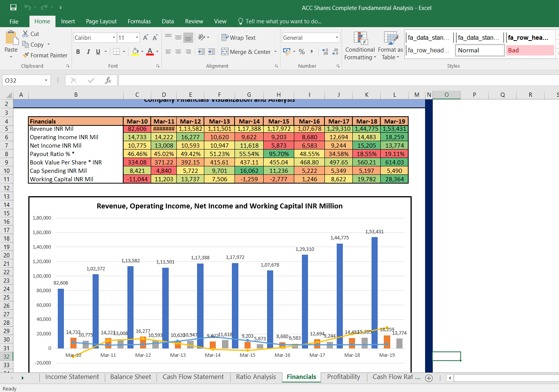Open the Conditional Formatting menu

point(360,46)
